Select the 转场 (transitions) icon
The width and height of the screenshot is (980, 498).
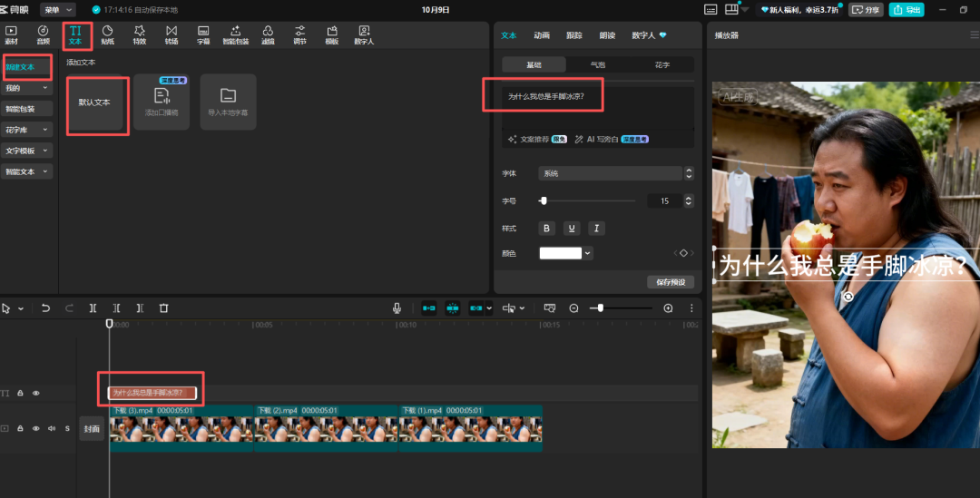click(171, 34)
